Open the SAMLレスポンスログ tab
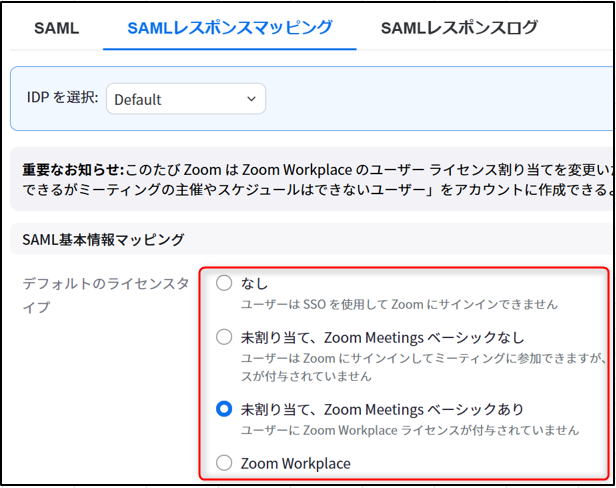Image resolution: width=616 pixels, height=488 pixels. (459, 28)
